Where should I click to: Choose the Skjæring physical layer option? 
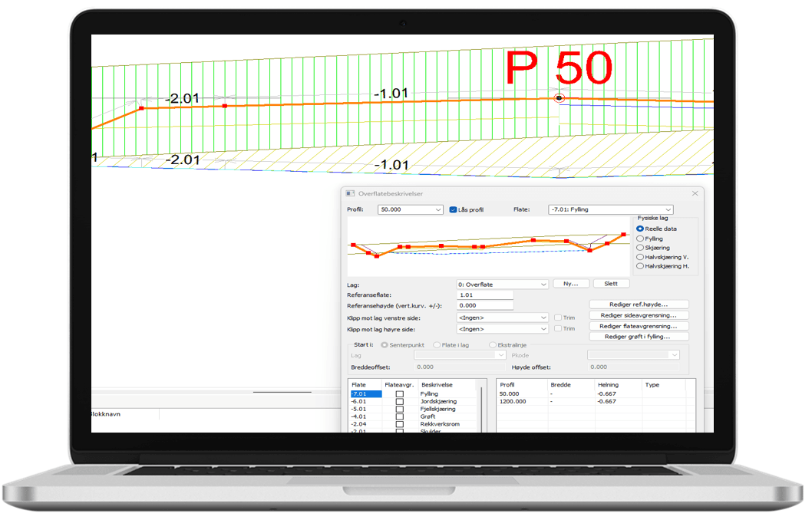tap(641, 248)
